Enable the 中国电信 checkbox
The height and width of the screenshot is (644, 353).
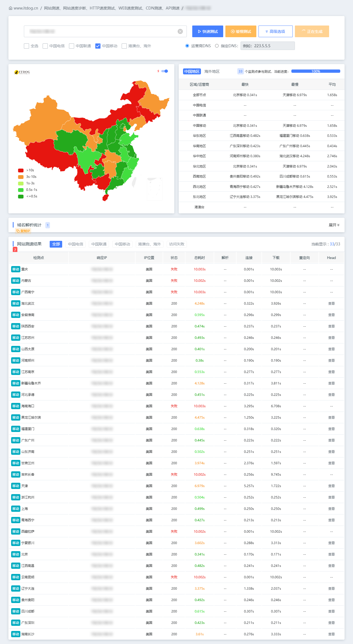click(45, 46)
